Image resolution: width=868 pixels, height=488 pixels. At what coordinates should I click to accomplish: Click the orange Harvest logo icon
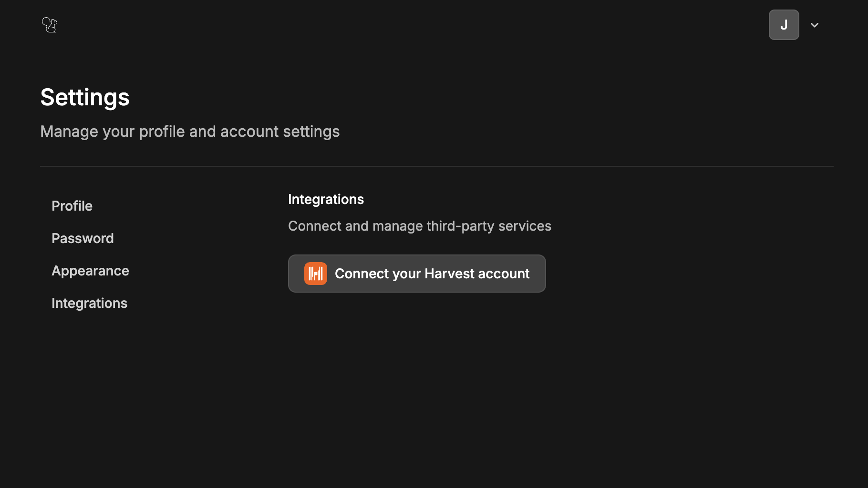[316, 274]
